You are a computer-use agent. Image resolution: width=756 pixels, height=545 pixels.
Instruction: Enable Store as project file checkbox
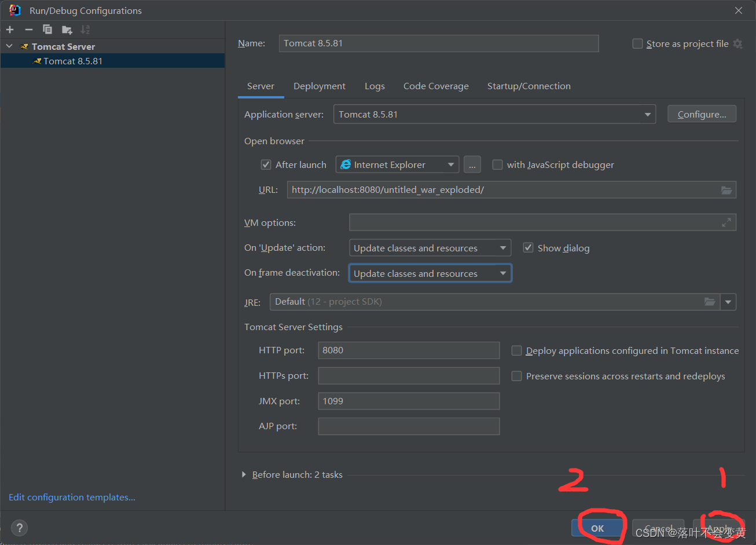pyautogui.click(x=637, y=43)
